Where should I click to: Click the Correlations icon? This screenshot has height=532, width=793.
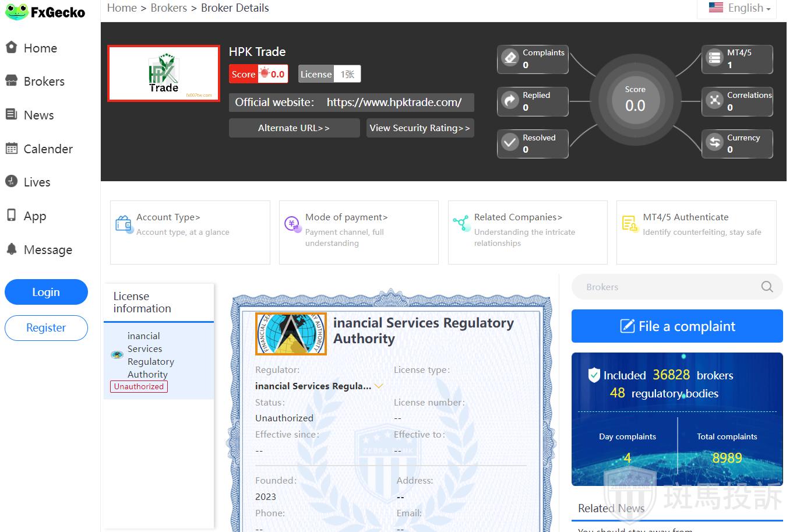click(714, 101)
